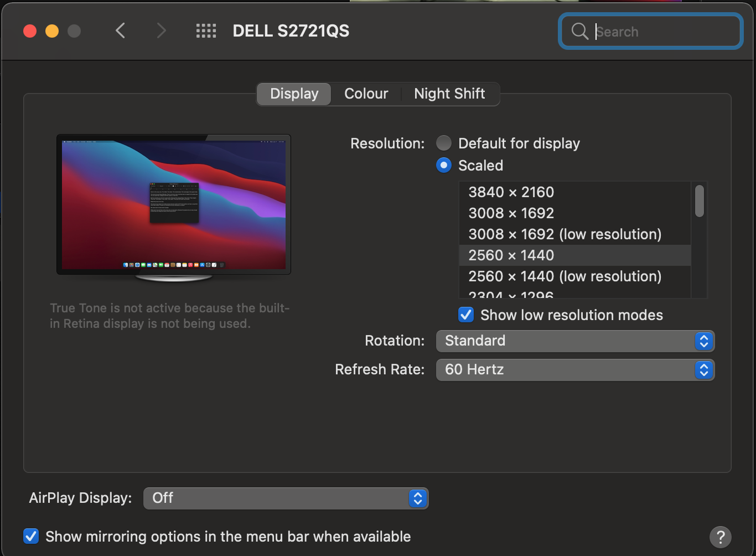The height and width of the screenshot is (556, 756).
Task: Switch to the Display tab
Action: [294, 94]
